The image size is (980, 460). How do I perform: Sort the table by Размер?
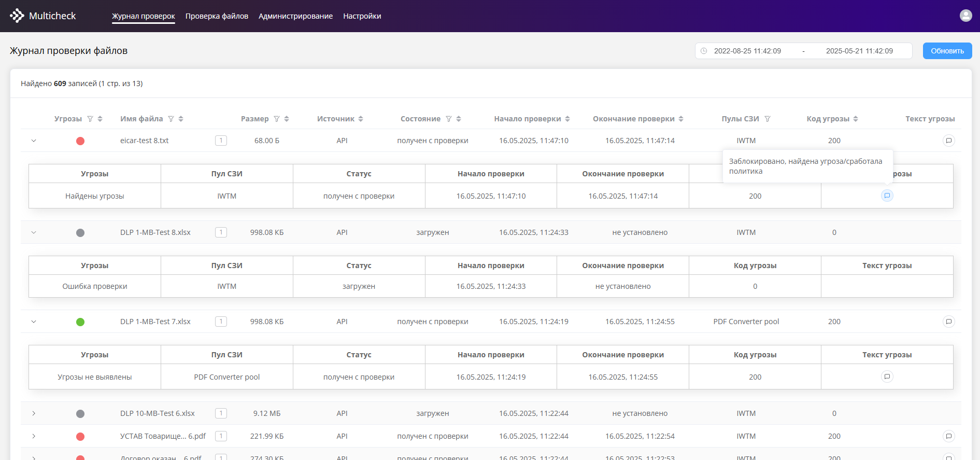[x=287, y=119]
